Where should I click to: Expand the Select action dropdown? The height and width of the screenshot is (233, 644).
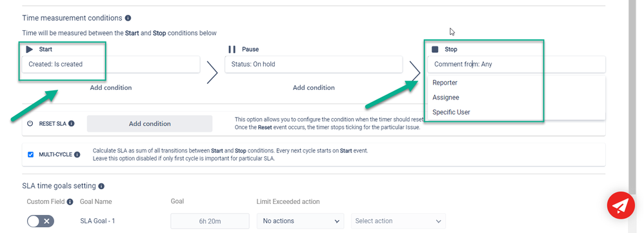point(398,221)
